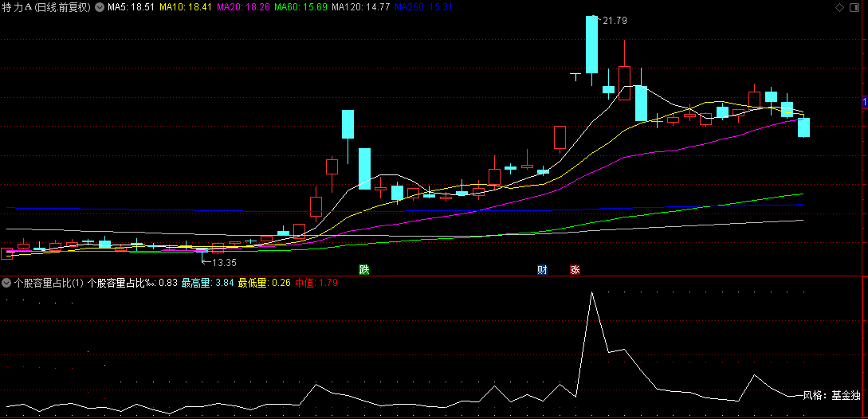Screen dimensions: 868x419
Task: Click the 13.35 low price label
Action: point(224,262)
